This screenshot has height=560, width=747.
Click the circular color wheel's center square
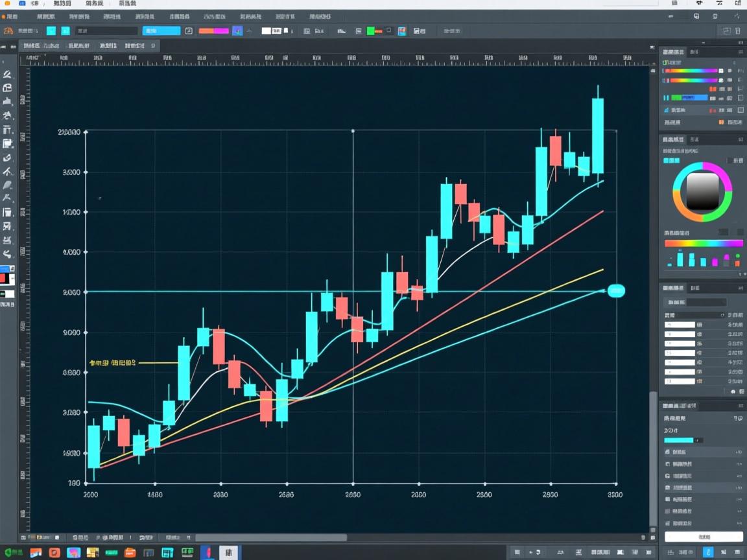coord(702,191)
